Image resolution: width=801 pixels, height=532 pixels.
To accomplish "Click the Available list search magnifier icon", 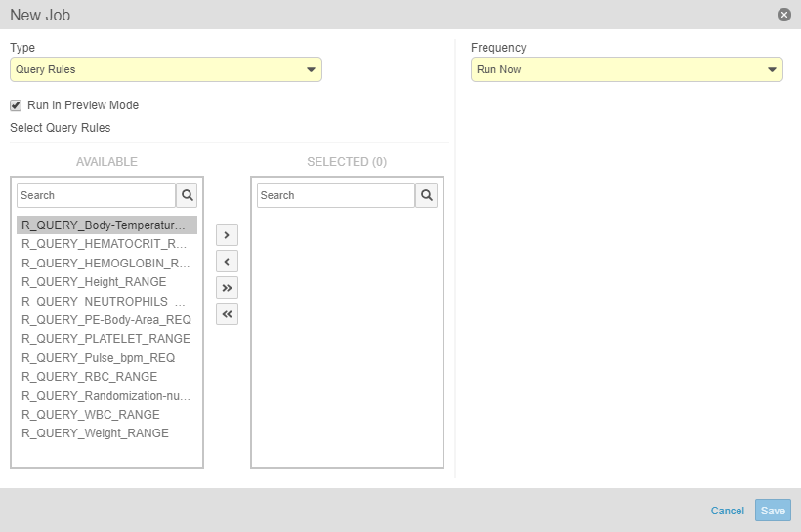I will click(x=188, y=195).
